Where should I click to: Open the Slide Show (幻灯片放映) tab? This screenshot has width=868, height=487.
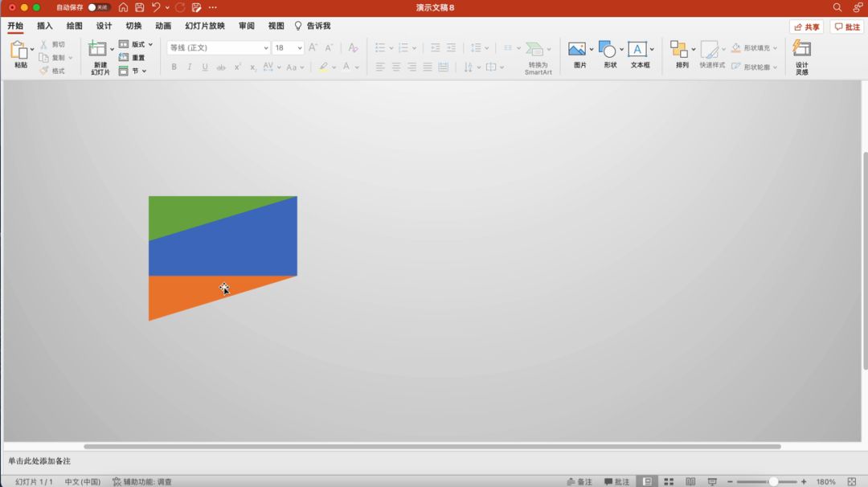point(205,26)
